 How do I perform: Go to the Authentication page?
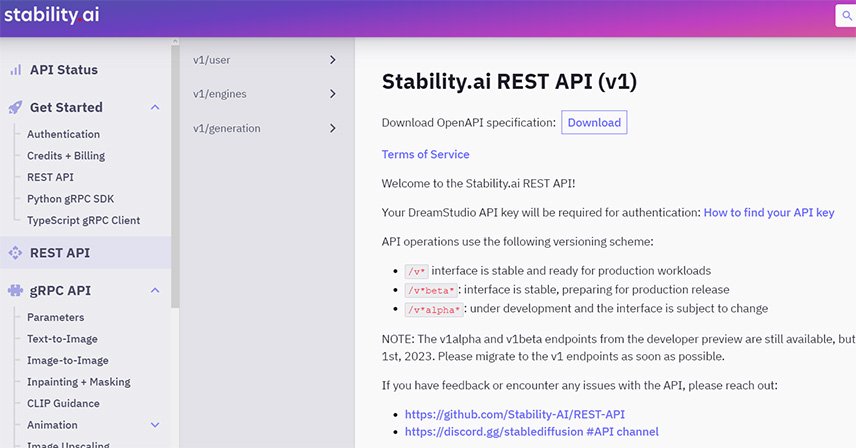[63, 134]
